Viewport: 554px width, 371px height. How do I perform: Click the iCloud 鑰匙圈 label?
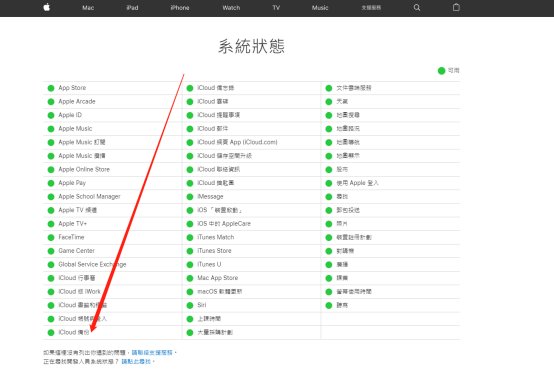tap(216, 183)
